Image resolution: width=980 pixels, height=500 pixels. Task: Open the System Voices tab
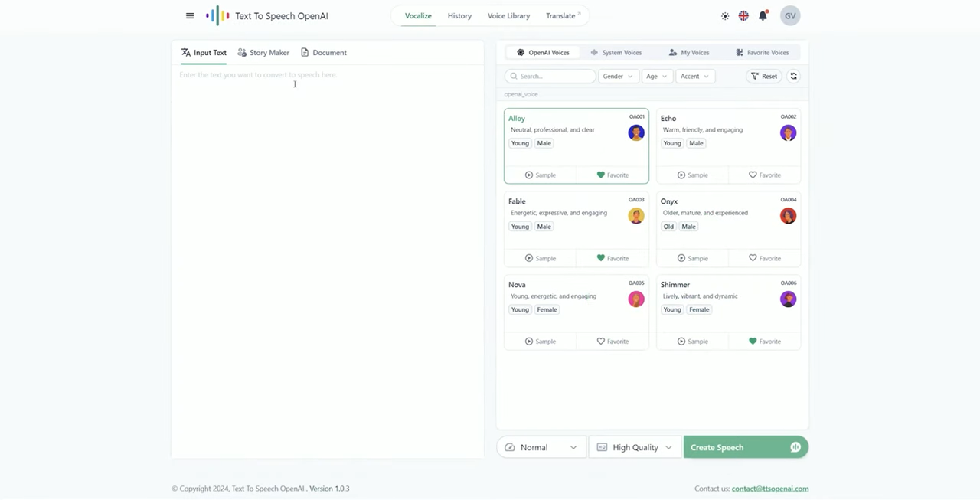click(616, 52)
